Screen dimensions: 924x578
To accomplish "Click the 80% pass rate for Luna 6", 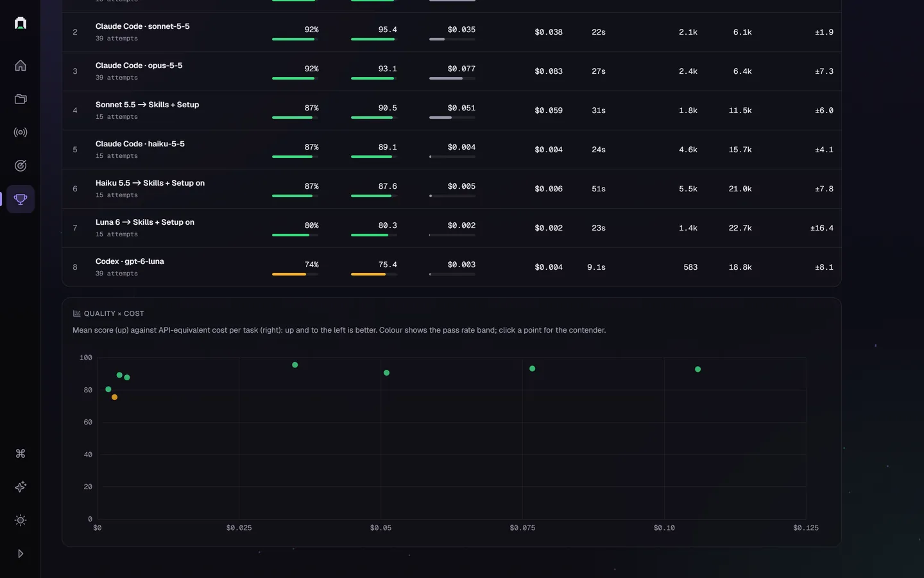I will click(311, 225).
